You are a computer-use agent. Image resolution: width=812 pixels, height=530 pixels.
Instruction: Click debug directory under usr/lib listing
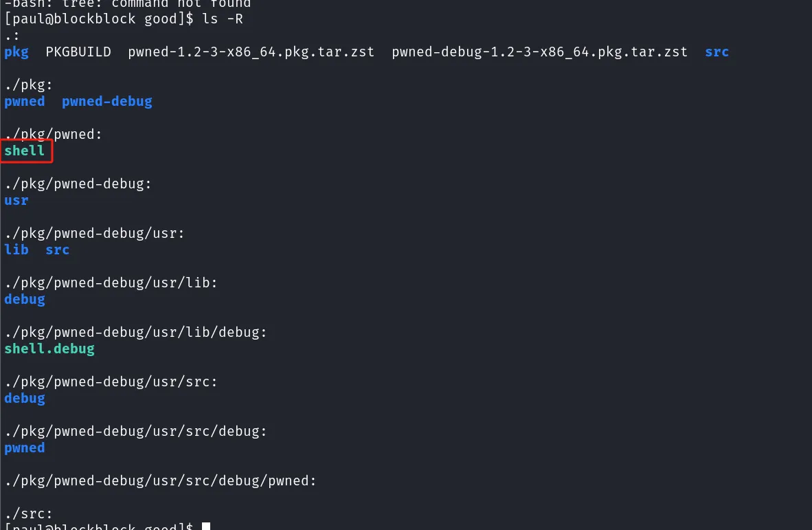click(24, 300)
